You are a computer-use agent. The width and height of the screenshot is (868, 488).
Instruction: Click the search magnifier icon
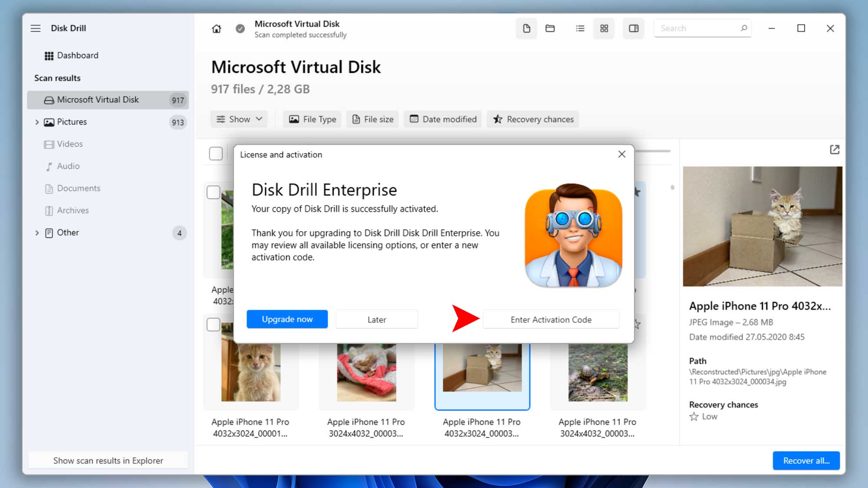pos(744,28)
